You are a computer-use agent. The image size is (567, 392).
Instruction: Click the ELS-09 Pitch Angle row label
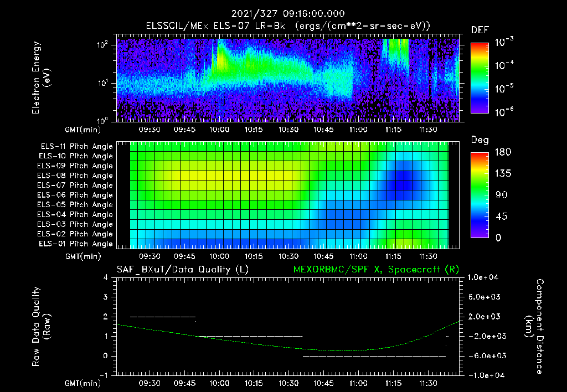[x=75, y=166]
